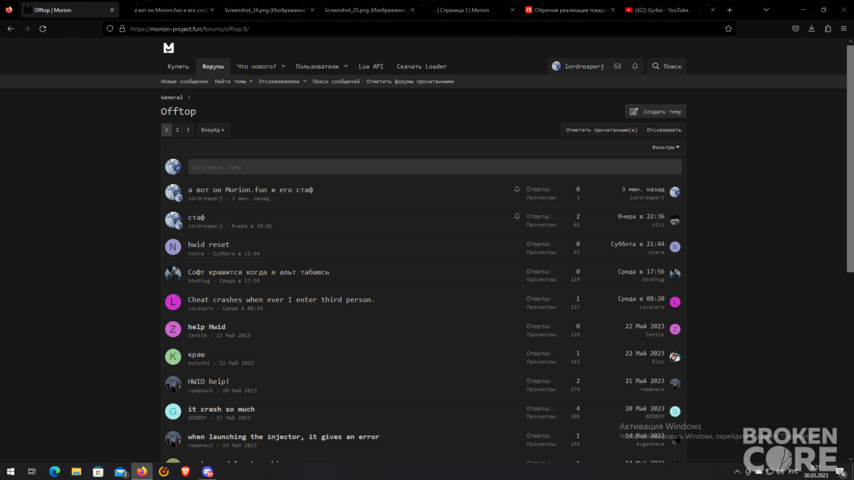Click Создать тему button
Viewport: 854px width, 480px height.
(655, 111)
